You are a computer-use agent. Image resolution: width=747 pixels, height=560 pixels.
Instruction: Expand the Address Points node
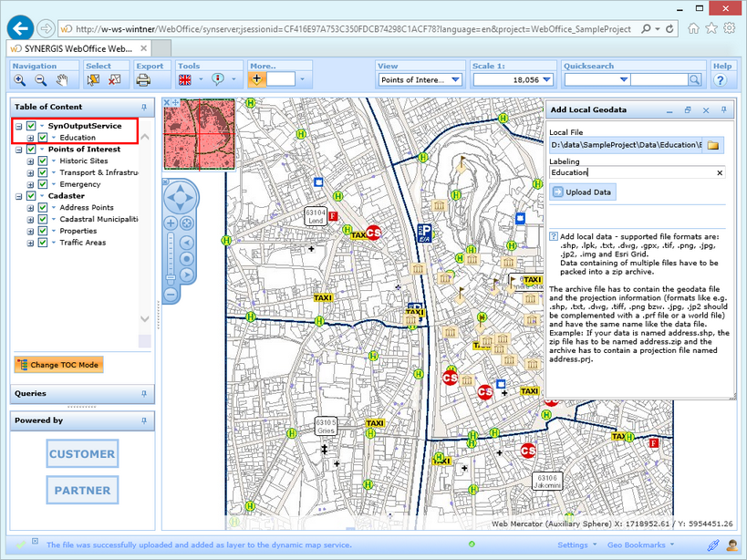[x=31, y=207]
